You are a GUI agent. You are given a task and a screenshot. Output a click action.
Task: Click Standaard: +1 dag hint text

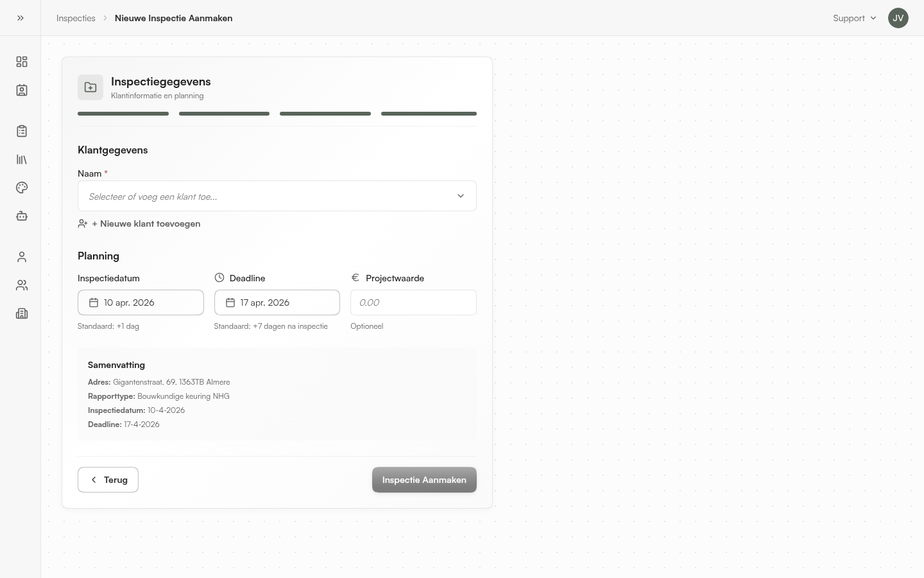click(x=108, y=326)
